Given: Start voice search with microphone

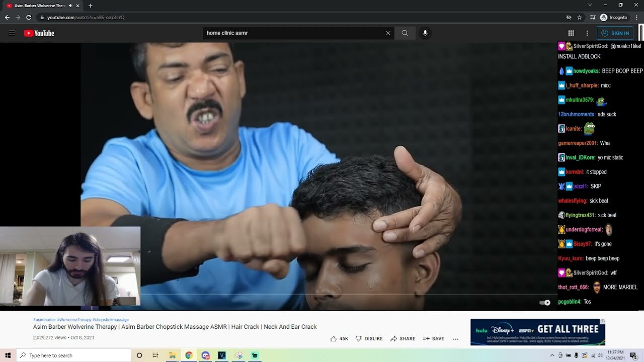Looking at the screenshot, I should pos(425,33).
